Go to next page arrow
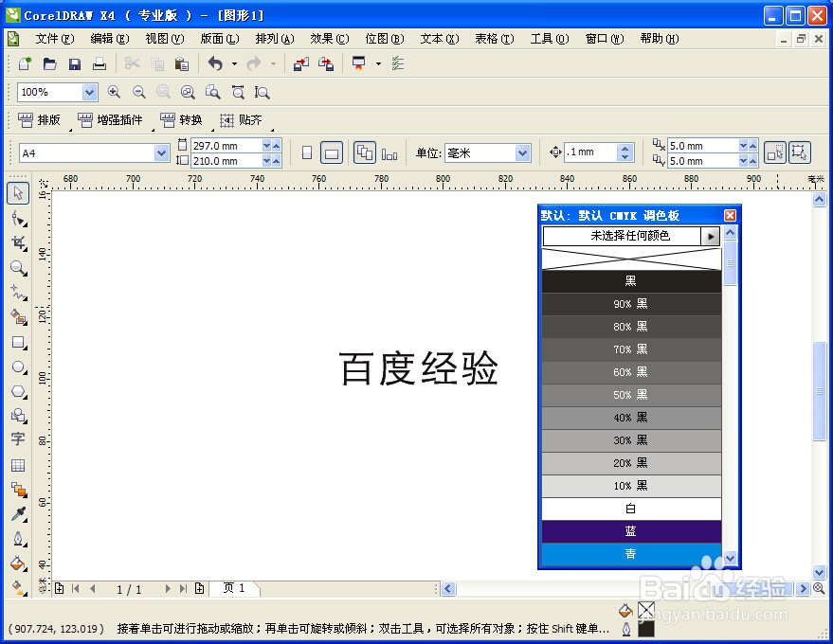Screen dimensions: 833x644 [x=168, y=588]
